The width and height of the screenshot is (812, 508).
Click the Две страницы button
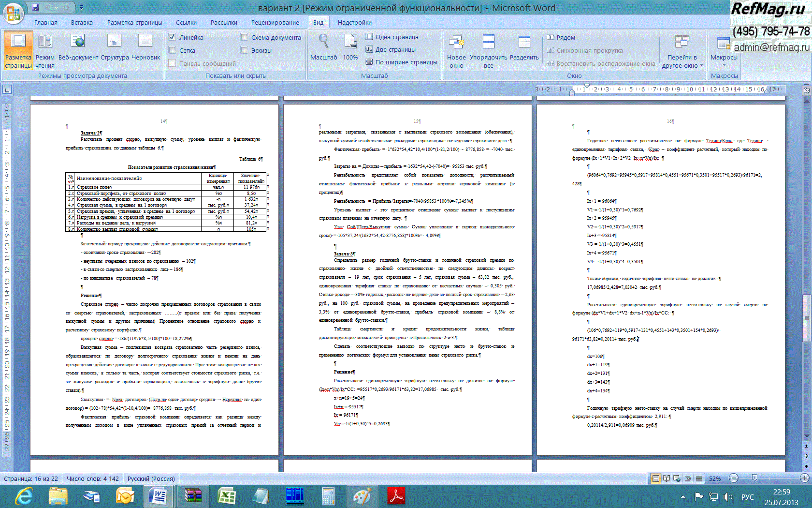(x=391, y=49)
